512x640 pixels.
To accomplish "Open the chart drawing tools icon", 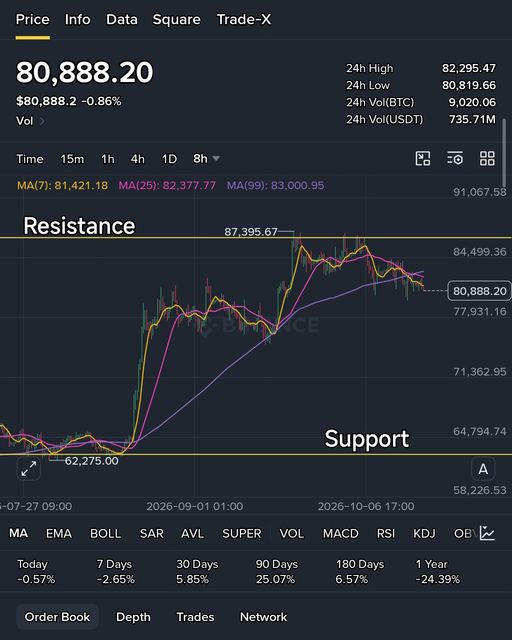I will [x=423, y=158].
